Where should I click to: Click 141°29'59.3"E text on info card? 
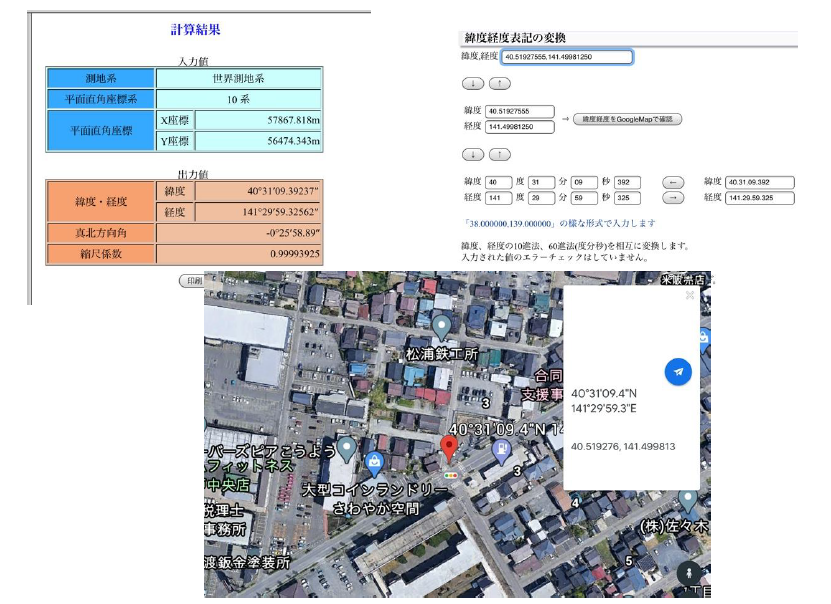point(604,408)
